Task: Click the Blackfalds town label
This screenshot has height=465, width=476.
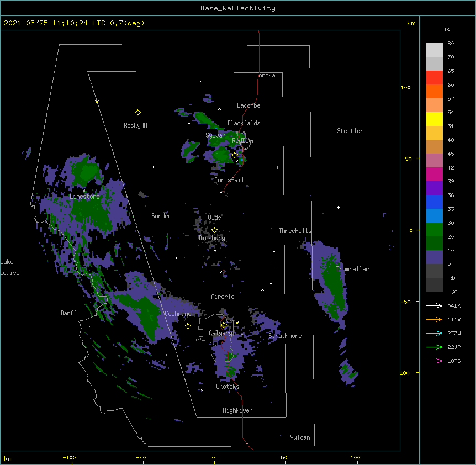Action: click(x=244, y=123)
